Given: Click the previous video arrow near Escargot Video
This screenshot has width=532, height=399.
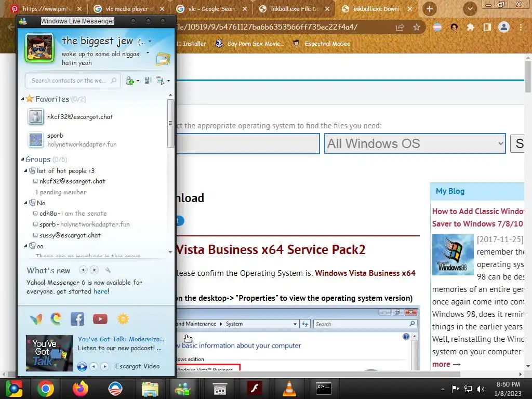Looking at the screenshot, I should 94,366.
